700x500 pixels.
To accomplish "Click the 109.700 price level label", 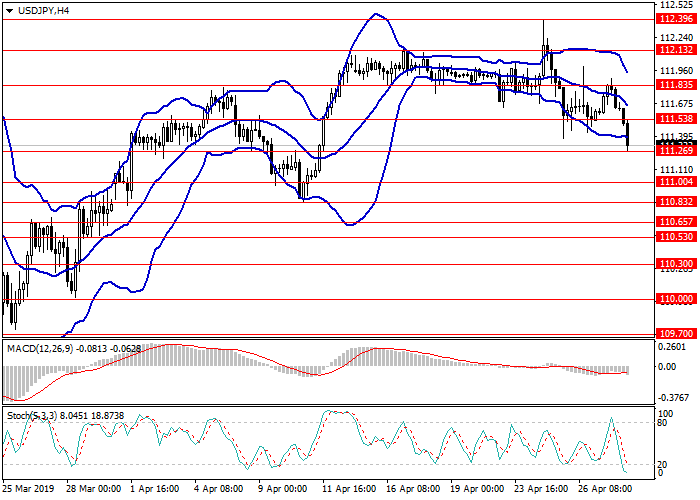I will (x=676, y=333).
